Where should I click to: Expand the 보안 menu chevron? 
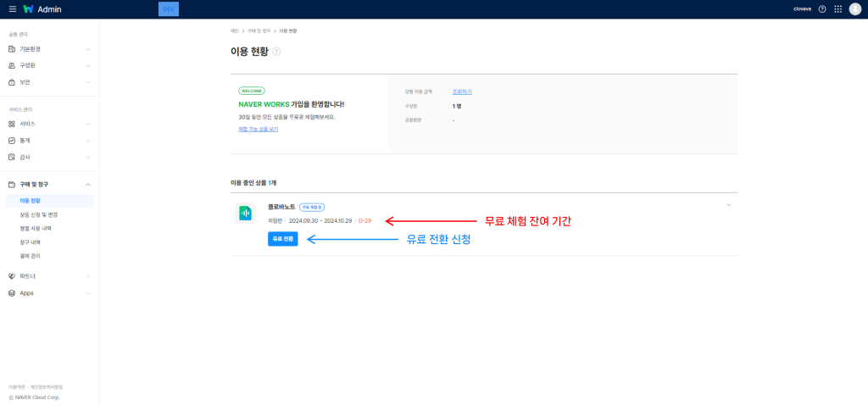point(88,82)
